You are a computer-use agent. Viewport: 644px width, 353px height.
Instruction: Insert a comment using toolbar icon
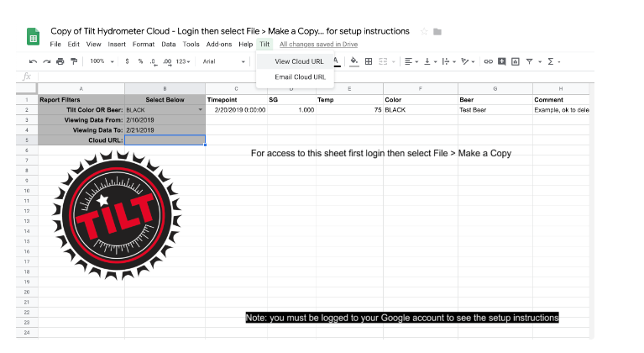coord(501,61)
